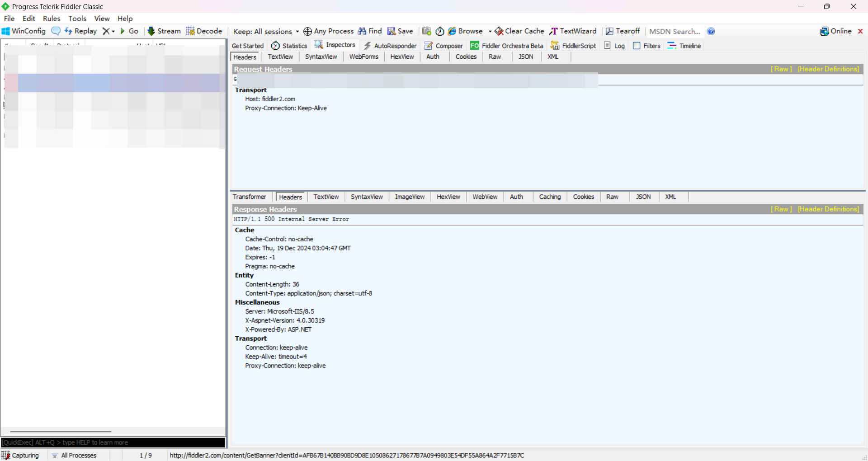Select request JSON inspector tab
Viewport: 868px width, 461px height.
[x=526, y=56]
